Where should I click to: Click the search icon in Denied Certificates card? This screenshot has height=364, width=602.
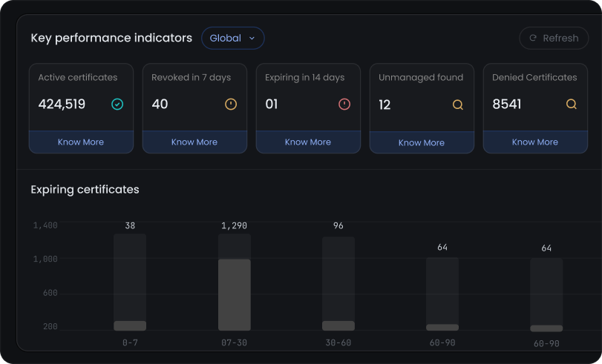point(572,104)
